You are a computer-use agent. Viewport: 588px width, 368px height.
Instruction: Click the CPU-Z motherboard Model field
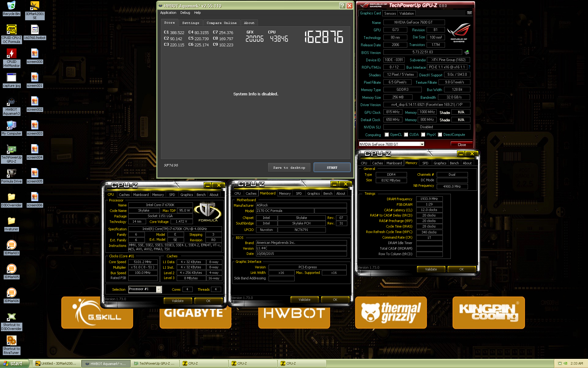[285, 211]
